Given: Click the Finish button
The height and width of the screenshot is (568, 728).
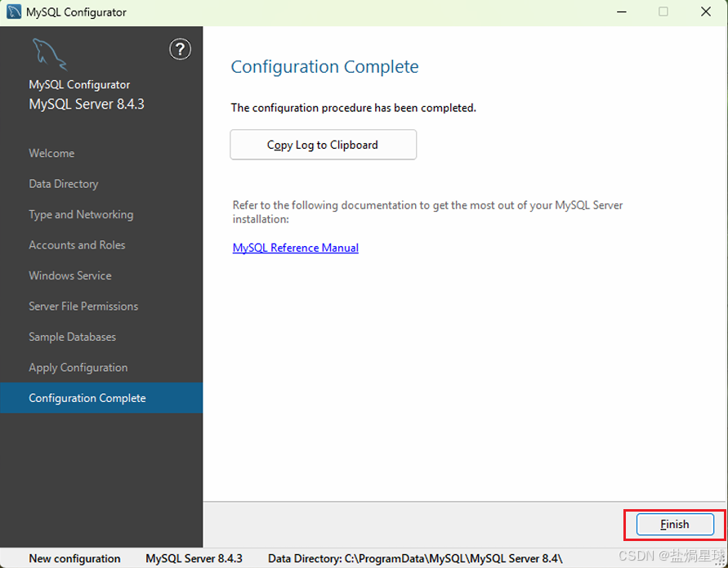Looking at the screenshot, I should coord(675,525).
